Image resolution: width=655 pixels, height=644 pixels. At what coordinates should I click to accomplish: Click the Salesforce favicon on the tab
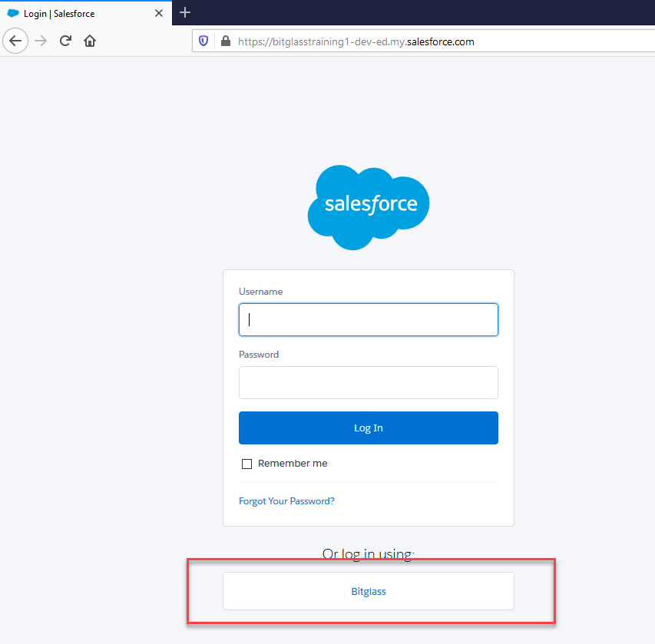[14, 13]
